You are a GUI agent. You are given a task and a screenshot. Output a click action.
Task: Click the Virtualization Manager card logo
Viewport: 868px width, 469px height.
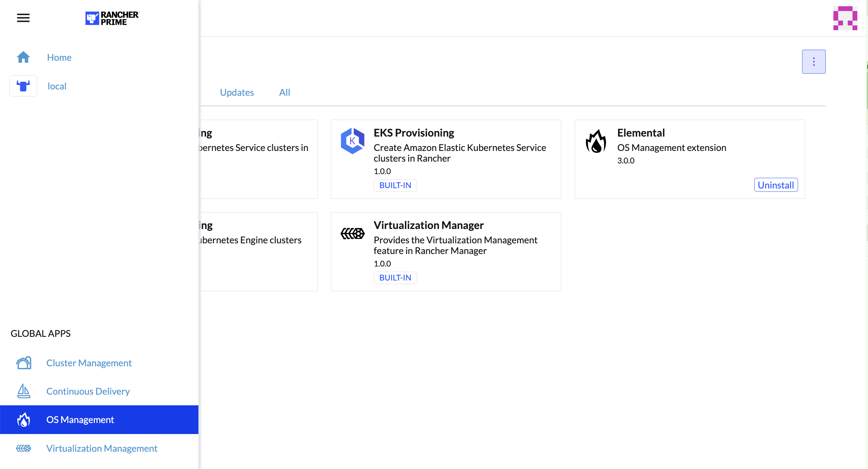[352, 233]
